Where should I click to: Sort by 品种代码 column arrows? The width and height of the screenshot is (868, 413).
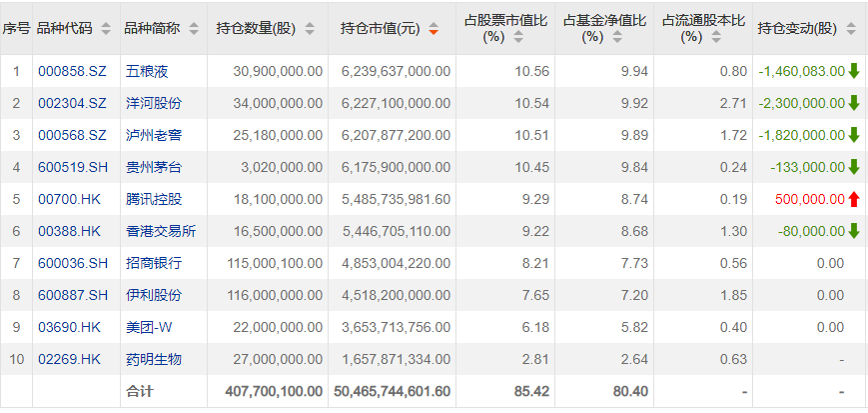(x=106, y=29)
